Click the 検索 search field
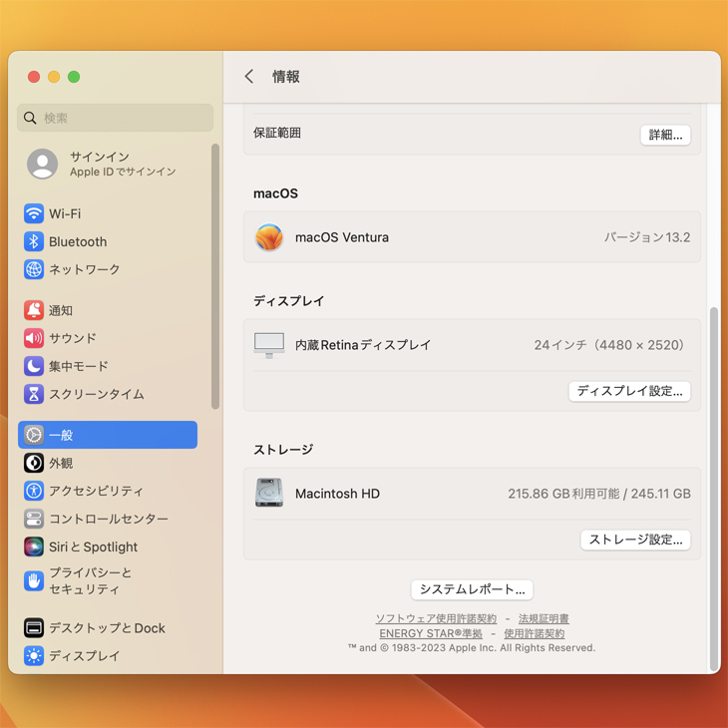The width and height of the screenshot is (728, 728). pos(116,118)
